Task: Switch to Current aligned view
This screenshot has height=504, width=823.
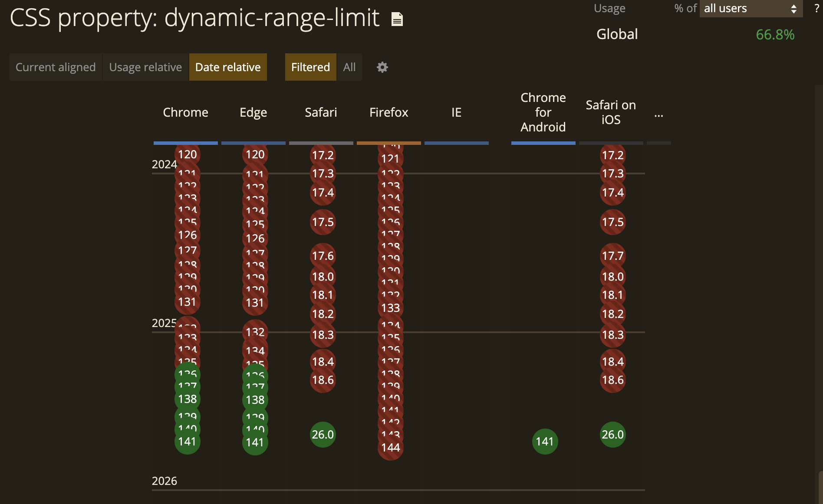Action: point(56,67)
